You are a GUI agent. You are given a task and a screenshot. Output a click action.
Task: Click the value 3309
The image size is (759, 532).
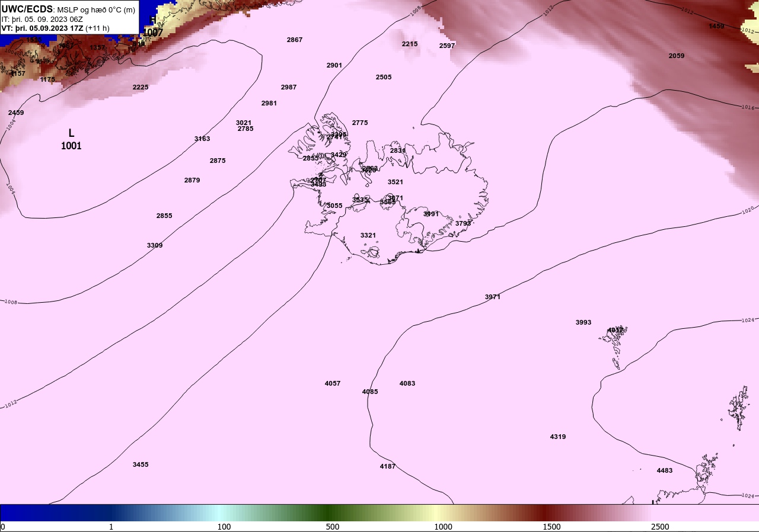tap(155, 245)
